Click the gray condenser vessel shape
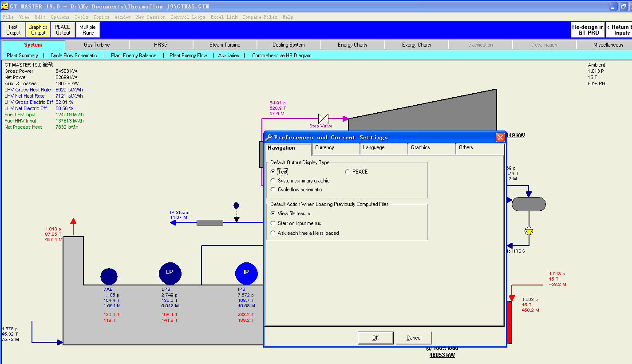 click(x=529, y=204)
